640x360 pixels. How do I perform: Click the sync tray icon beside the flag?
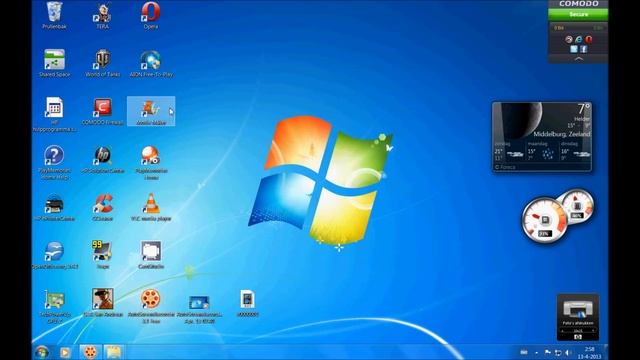click(558, 353)
